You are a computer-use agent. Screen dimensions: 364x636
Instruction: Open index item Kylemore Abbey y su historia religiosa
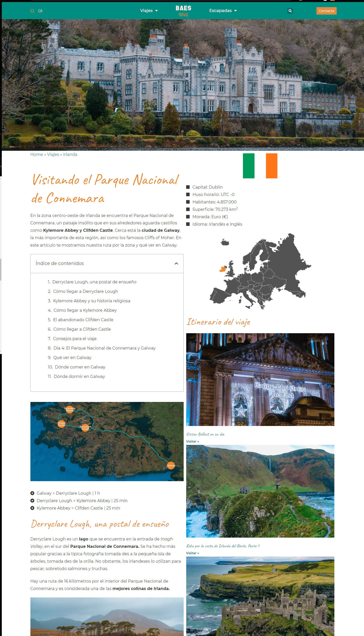coord(92,301)
